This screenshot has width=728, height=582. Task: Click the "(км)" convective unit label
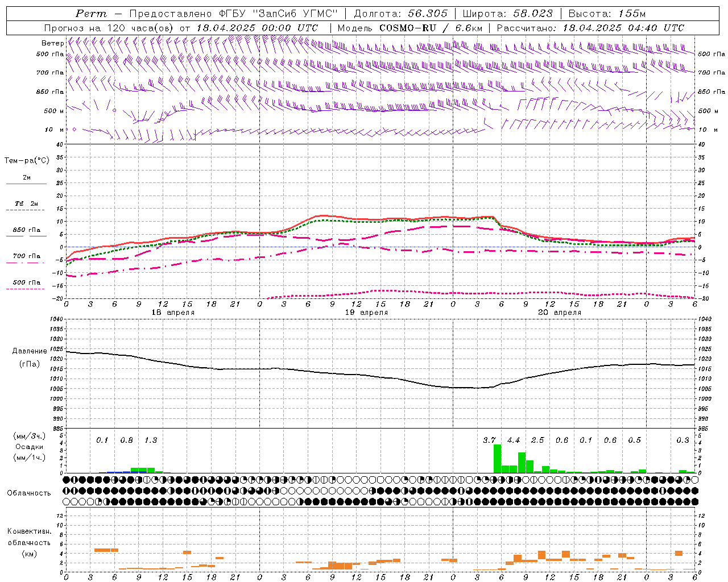29,554
